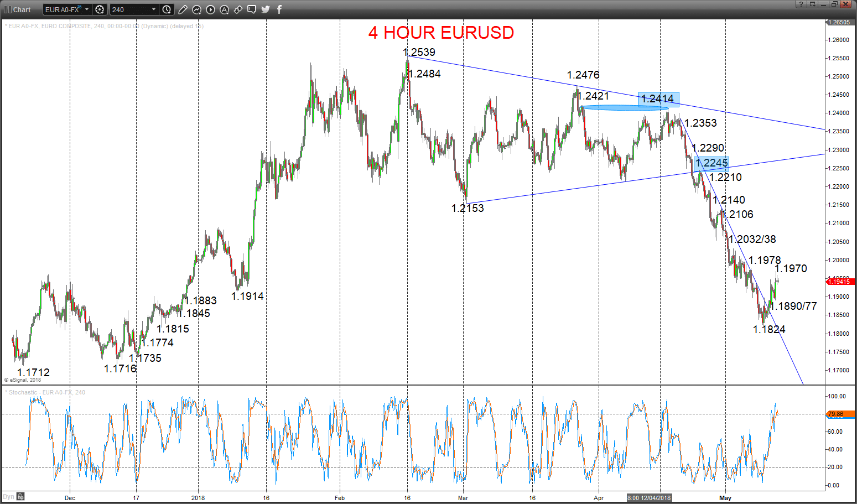
Task: Click the eSignal 2018 copyright text
Action: (23, 380)
